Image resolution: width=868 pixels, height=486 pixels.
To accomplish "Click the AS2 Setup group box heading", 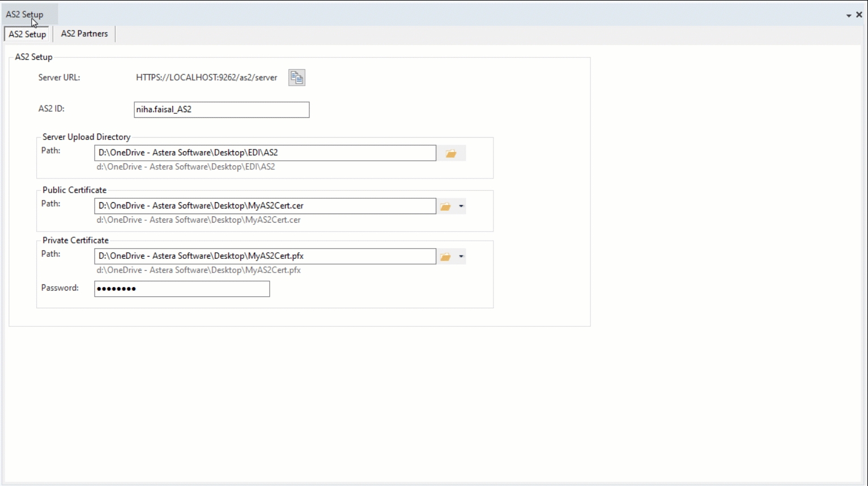I will (x=34, y=57).
